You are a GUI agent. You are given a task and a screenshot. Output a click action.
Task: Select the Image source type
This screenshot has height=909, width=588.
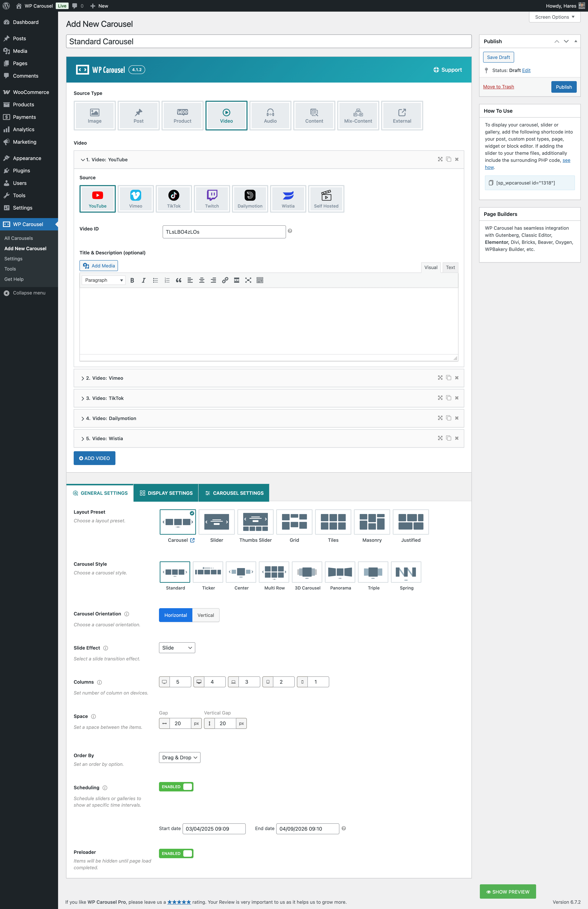(x=94, y=116)
